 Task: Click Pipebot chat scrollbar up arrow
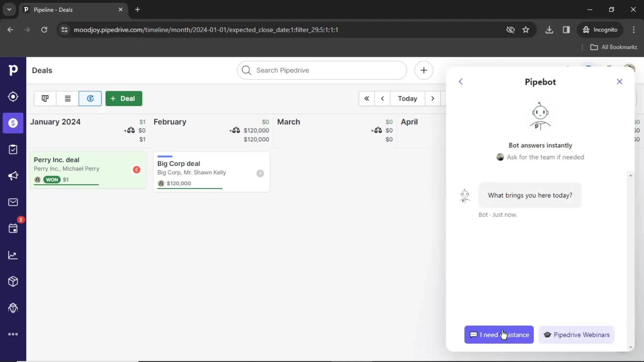tap(631, 176)
